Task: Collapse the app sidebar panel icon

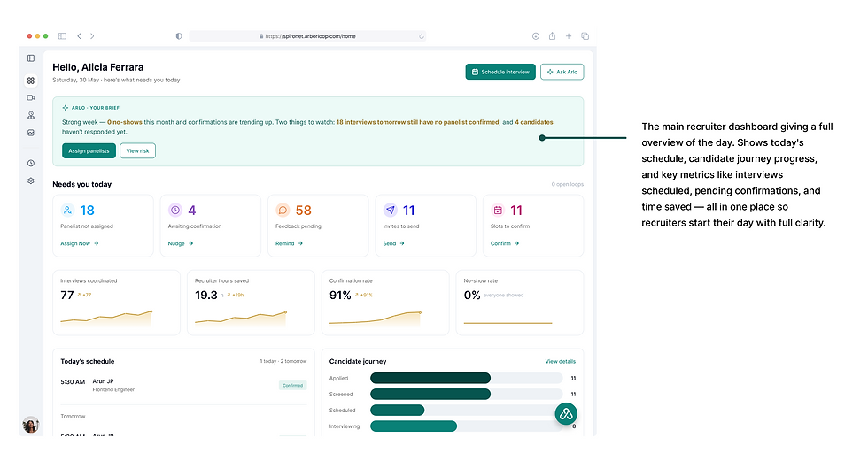Action: pos(31,58)
